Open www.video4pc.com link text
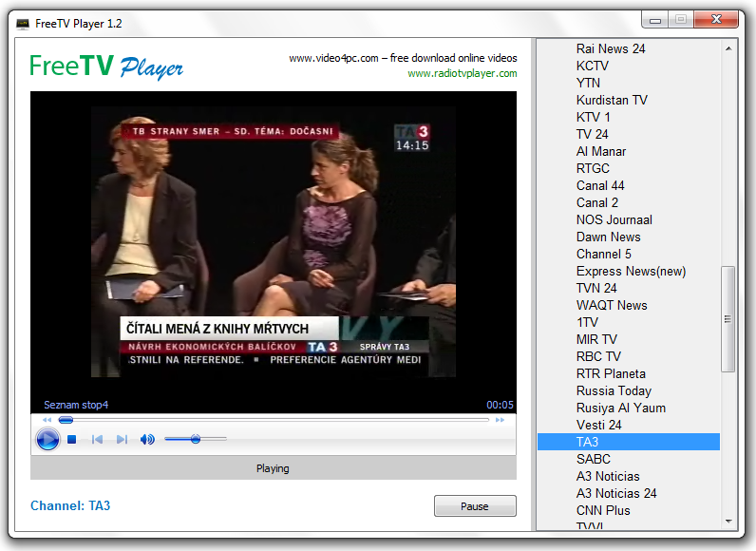 (333, 58)
